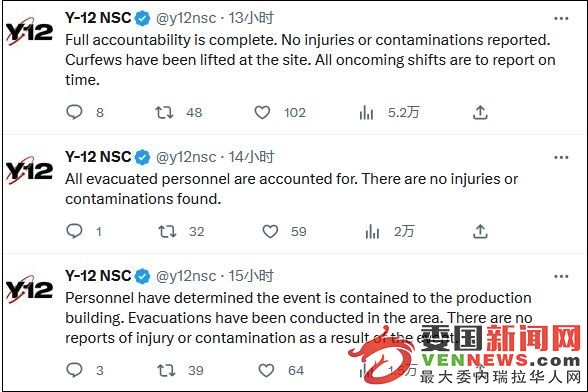Reply to the production building tweet
Image resolution: width=588 pixels, height=392 pixels.
tap(74, 370)
